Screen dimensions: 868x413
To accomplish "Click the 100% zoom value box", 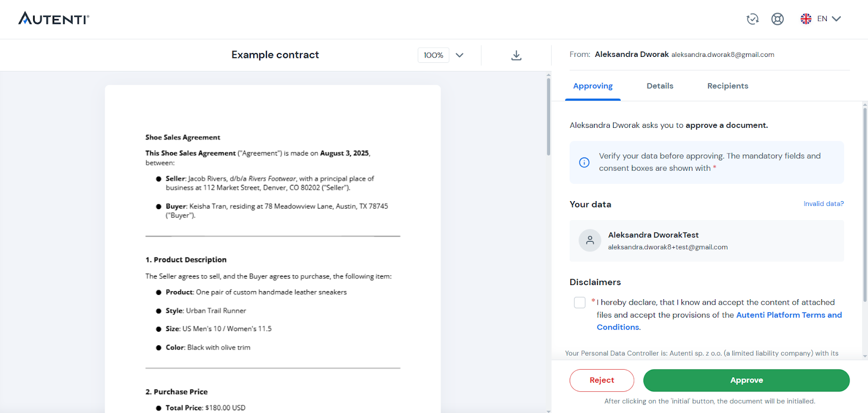I will click(x=433, y=55).
